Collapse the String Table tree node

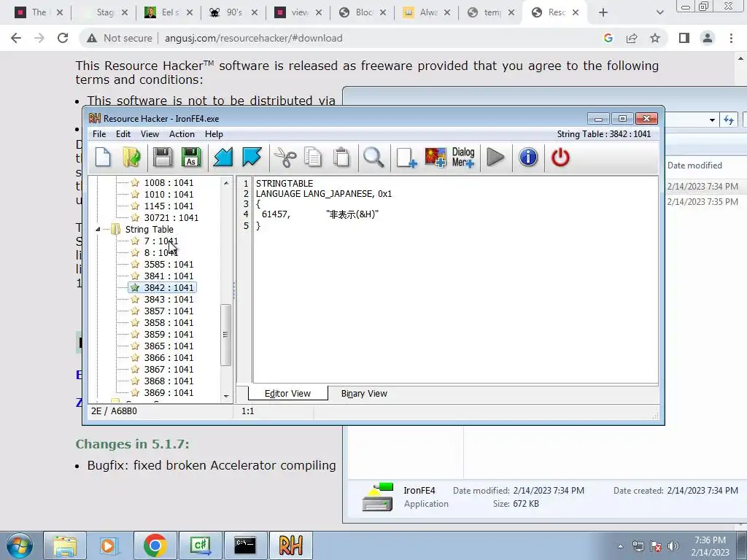click(x=98, y=230)
